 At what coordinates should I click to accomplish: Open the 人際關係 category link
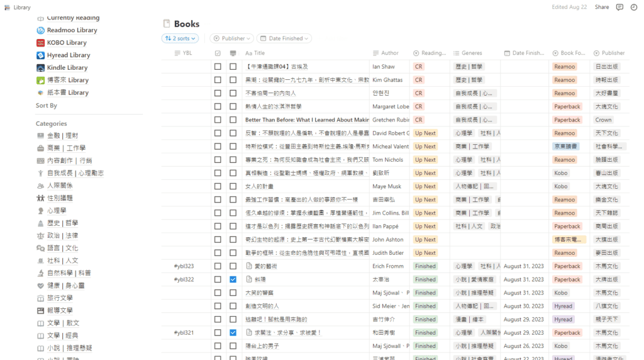click(60, 186)
